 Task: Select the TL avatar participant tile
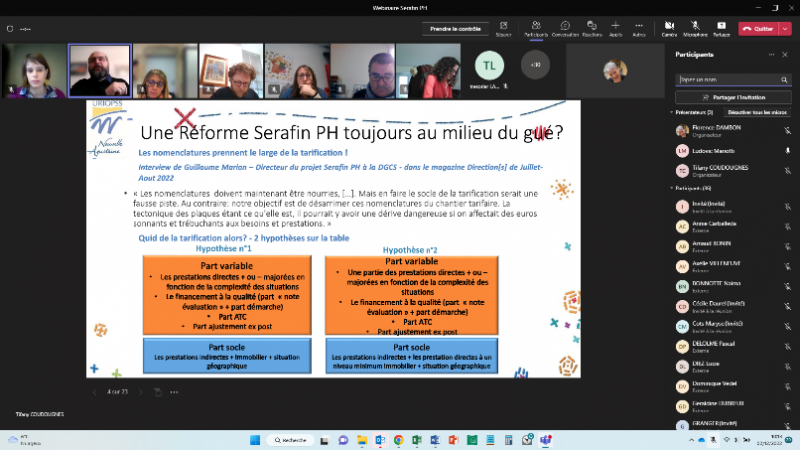pos(489,65)
